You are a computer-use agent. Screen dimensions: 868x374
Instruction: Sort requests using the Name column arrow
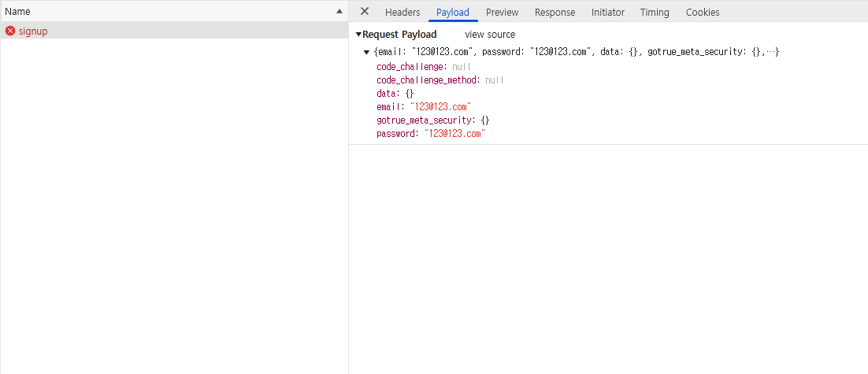[x=339, y=12]
